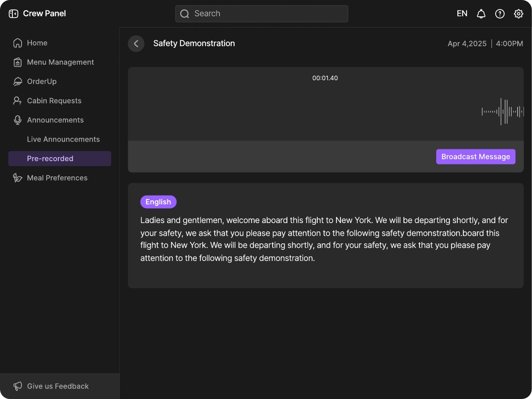Click the English language tag
This screenshot has width=532, height=399.
point(158,202)
